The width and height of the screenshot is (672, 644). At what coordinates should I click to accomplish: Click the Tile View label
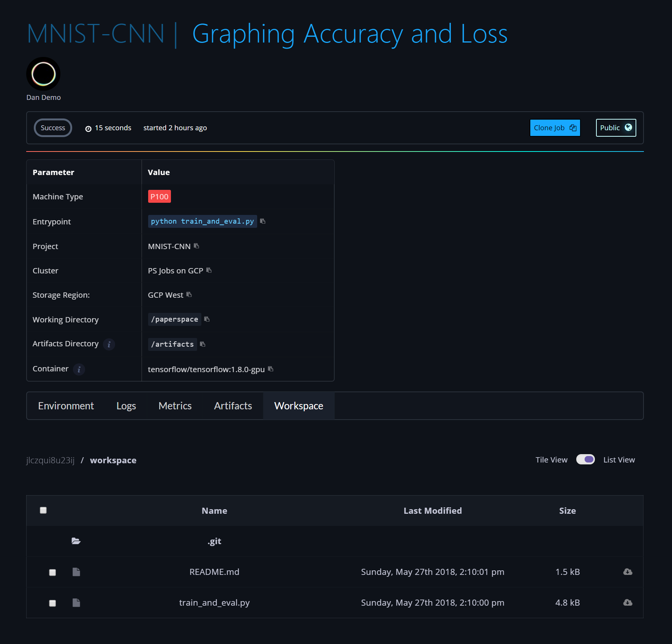[552, 460]
